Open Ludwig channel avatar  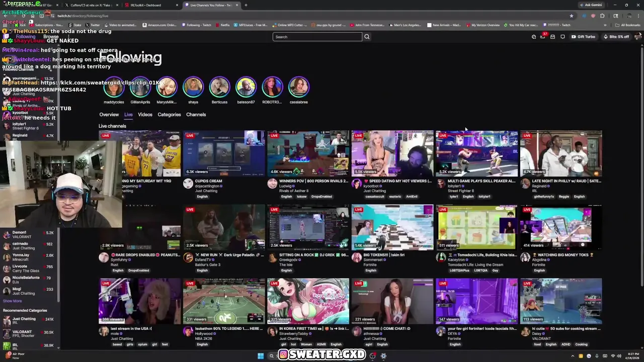coord(272,184)
